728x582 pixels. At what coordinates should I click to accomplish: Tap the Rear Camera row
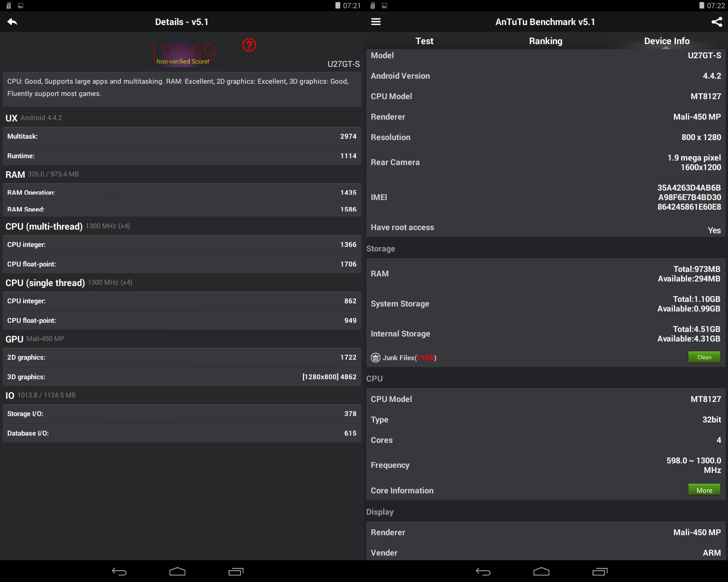coord(546,162)
